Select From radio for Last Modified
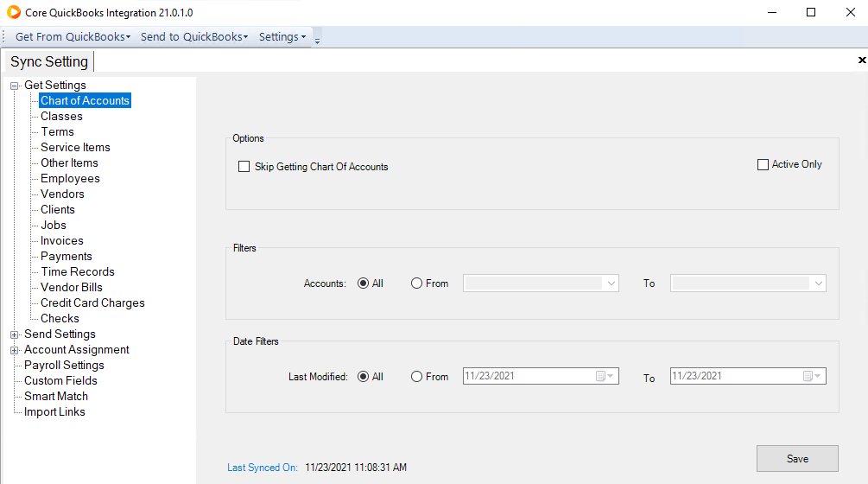This screenshot has width=868, height=484. click(x=416, y=377)
